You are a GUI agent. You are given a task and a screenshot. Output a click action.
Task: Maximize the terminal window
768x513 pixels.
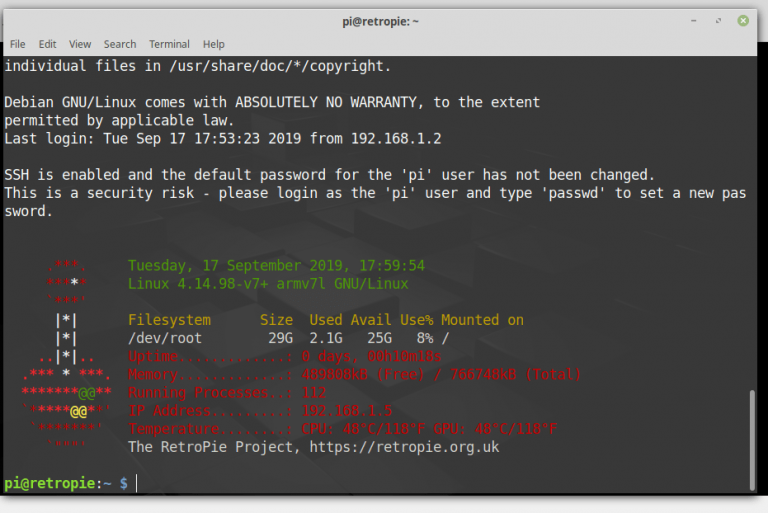click(x=718, y=20)
